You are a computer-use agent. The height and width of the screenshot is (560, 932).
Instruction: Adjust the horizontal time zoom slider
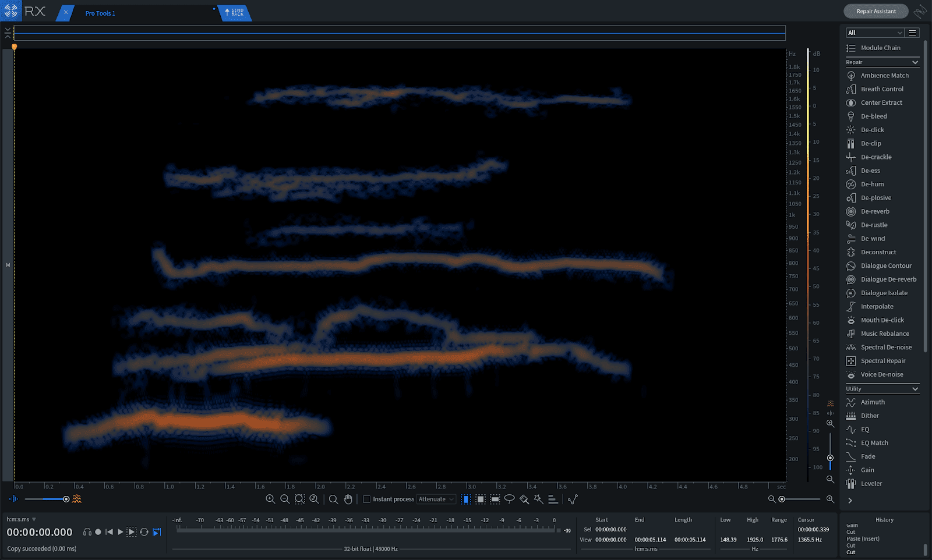782,499
